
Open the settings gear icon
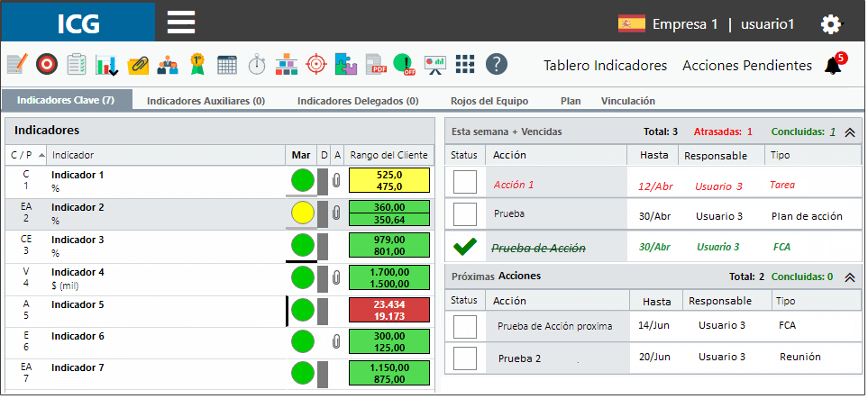(831, 24)
